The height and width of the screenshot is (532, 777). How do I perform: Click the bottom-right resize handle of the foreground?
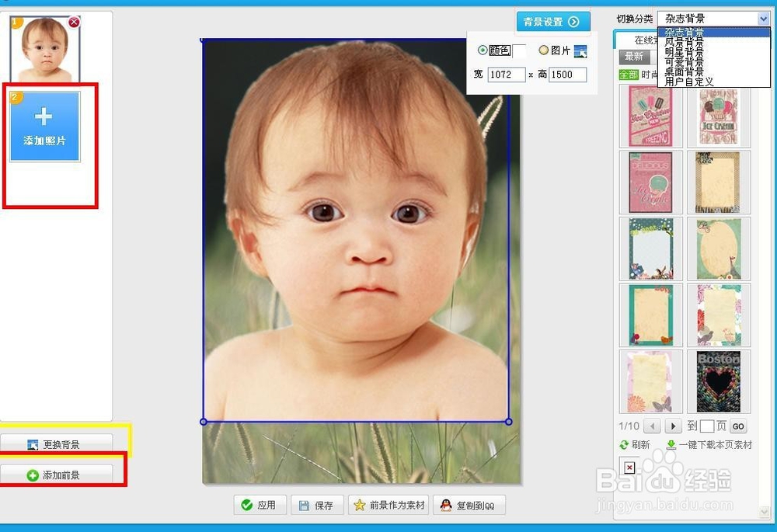click(509, 422)
